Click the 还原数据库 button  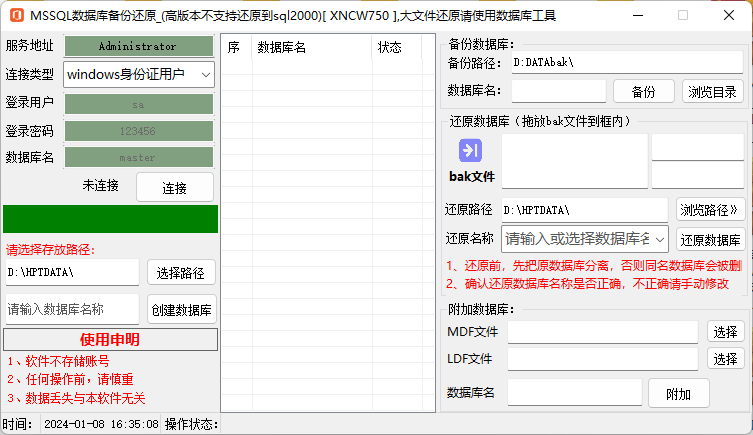(710, 240)
